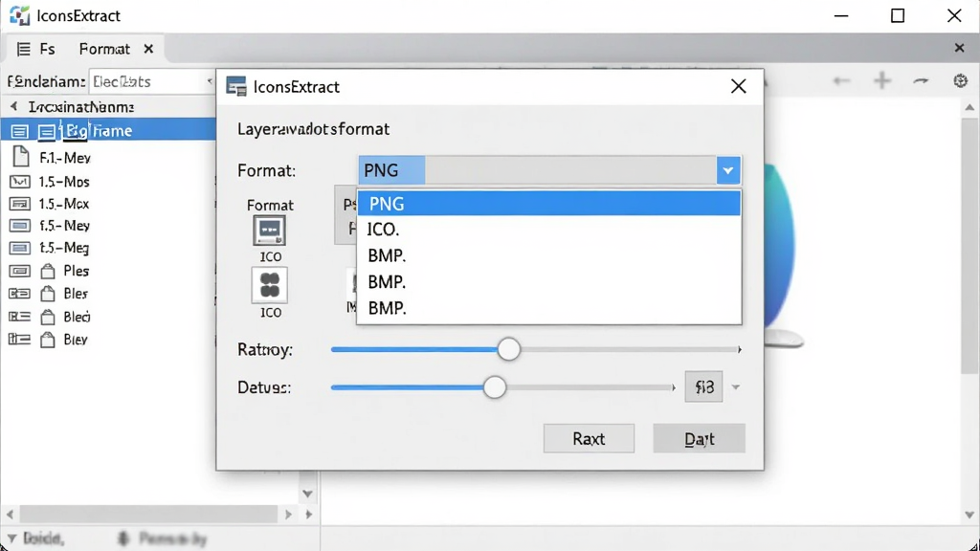Switch to the Format tab
980x551 pixels.
tap(104, 49)
